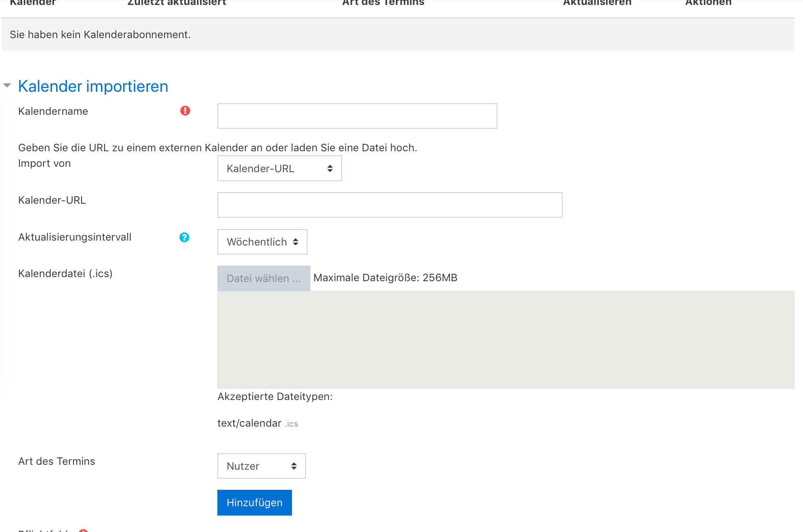The image size is (803, 532).
Task: Click the Kalender importieren heading link
Action: [x=93, y=86]
